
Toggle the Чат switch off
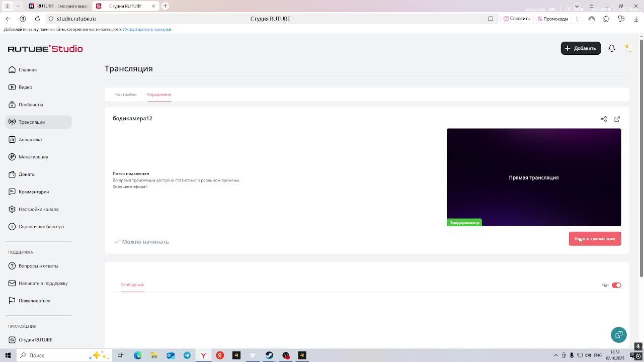[616, 285]
